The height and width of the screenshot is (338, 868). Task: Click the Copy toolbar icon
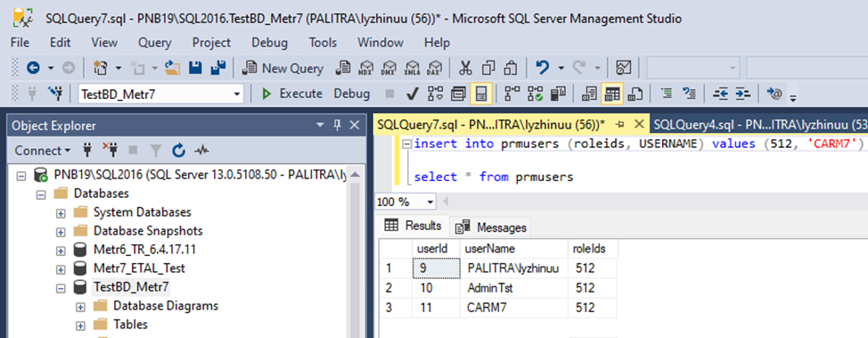tap(488, 68)
